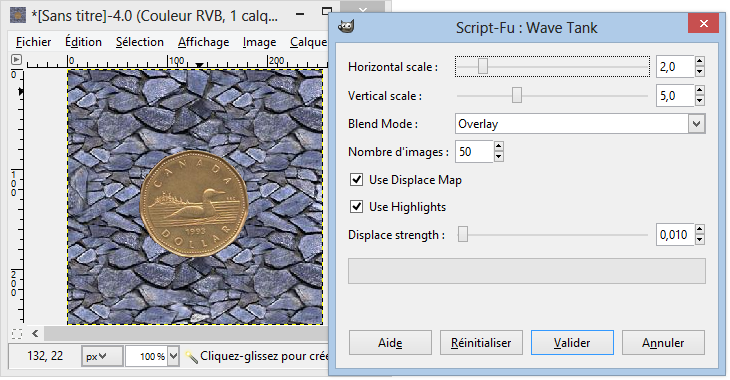The image size is (730, 380).
Task: Decrease Horizontal scale with down arrow
Action: coord(699,72)
